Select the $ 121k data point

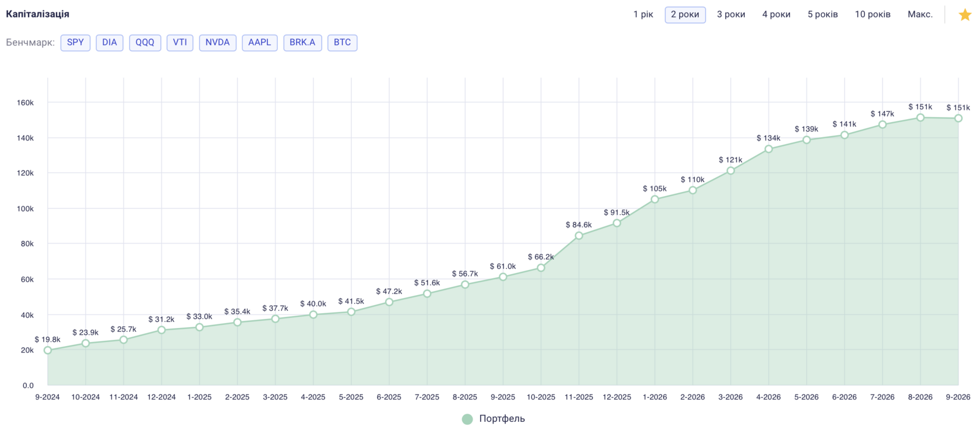(730, 171)
